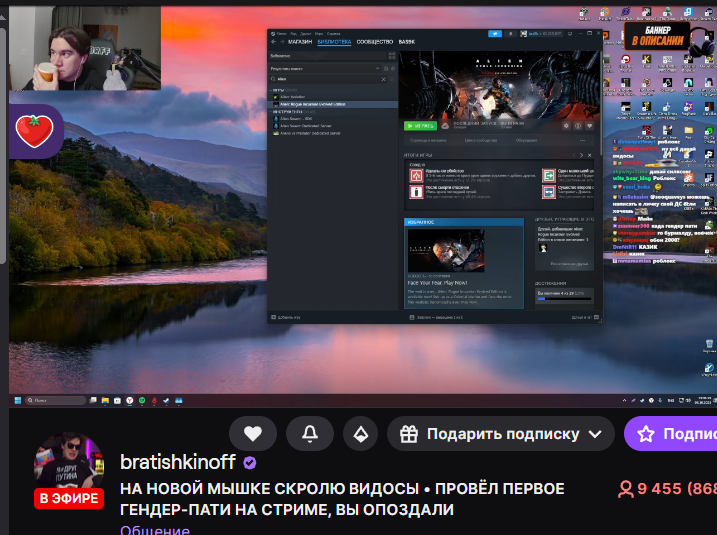Click Steam forward arrow navigation icon
This screenshot has height=535, width=717.
282,42
